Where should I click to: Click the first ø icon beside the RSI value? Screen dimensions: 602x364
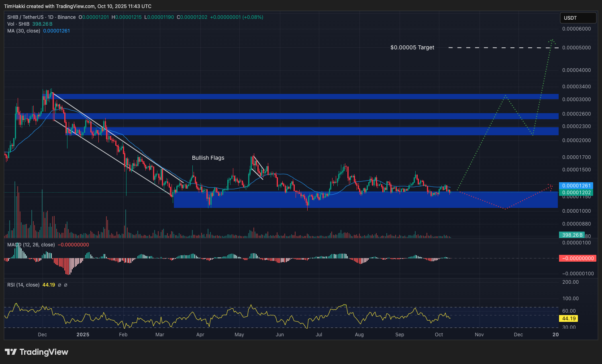(59, 285)
